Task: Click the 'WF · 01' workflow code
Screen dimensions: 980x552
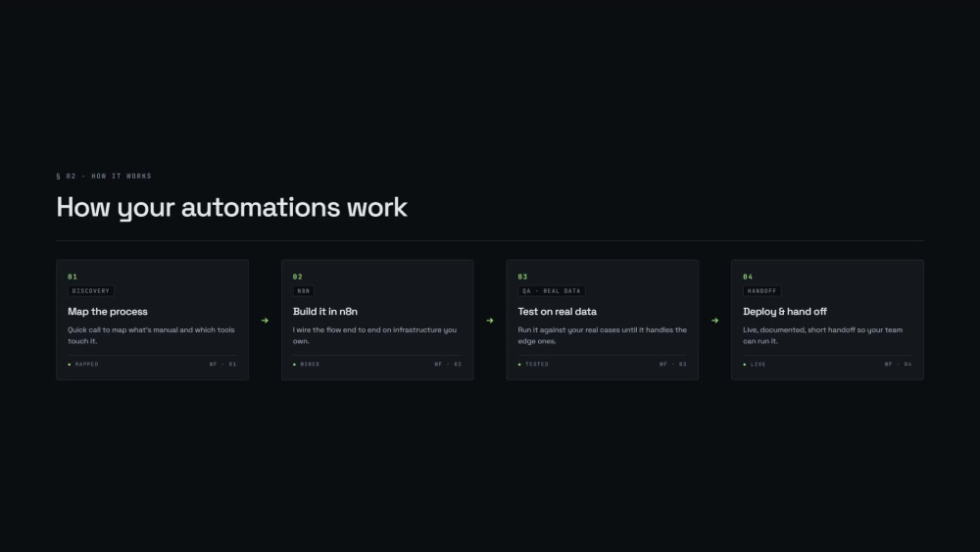Action: point(223,364)
